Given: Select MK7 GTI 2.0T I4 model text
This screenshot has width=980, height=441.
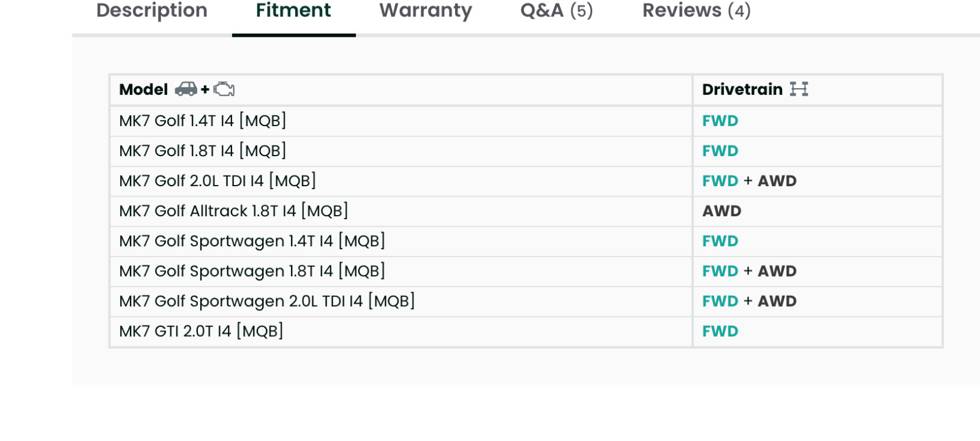Looking at the screenshot, I should [201, 331].
